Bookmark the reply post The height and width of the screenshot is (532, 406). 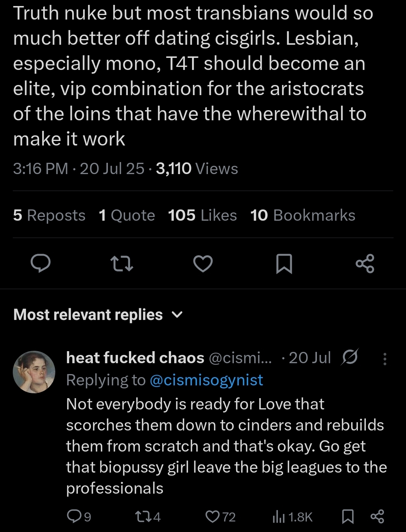click(348, 516)
